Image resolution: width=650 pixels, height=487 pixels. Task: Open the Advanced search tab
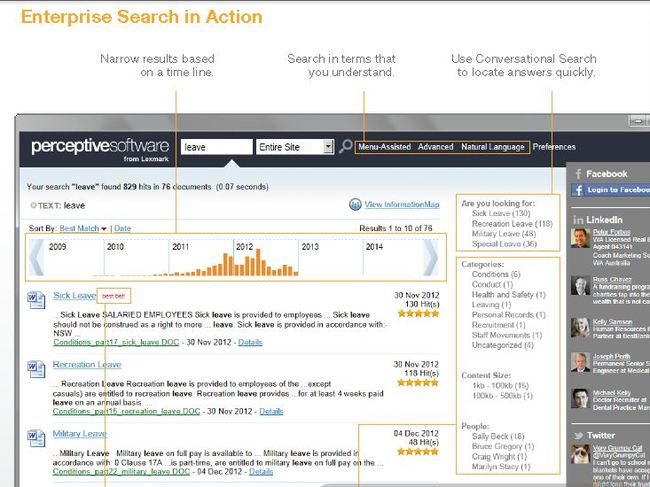click(x=435, y=147)
